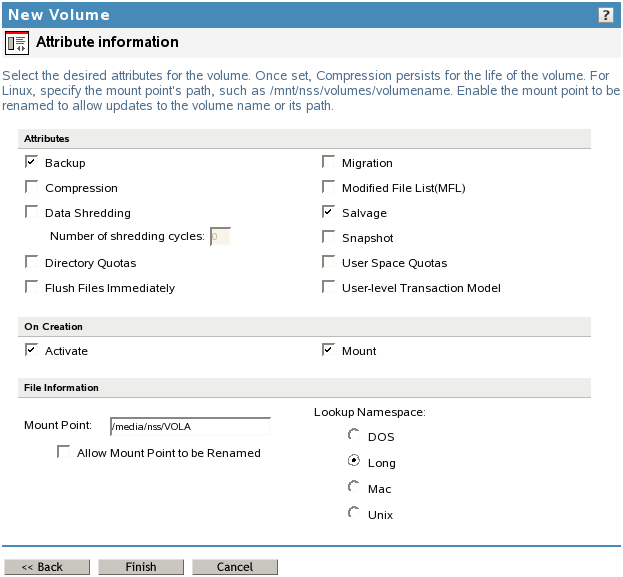Check Flush Files Immediately option
Image resolution: width=623 pixels, height=577 pixels.
(32, 287)
